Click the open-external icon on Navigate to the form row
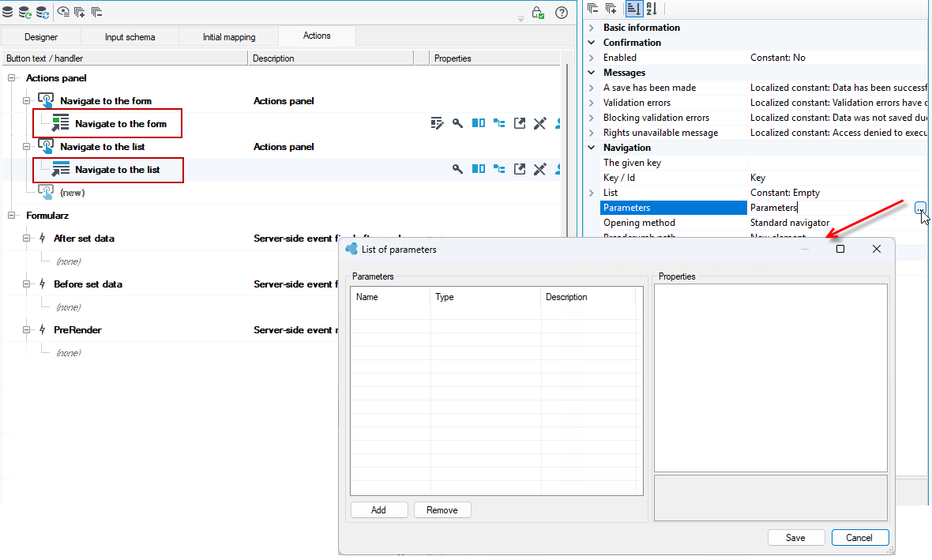The width and height of the screenshot is (932, 560). point(520,123)
